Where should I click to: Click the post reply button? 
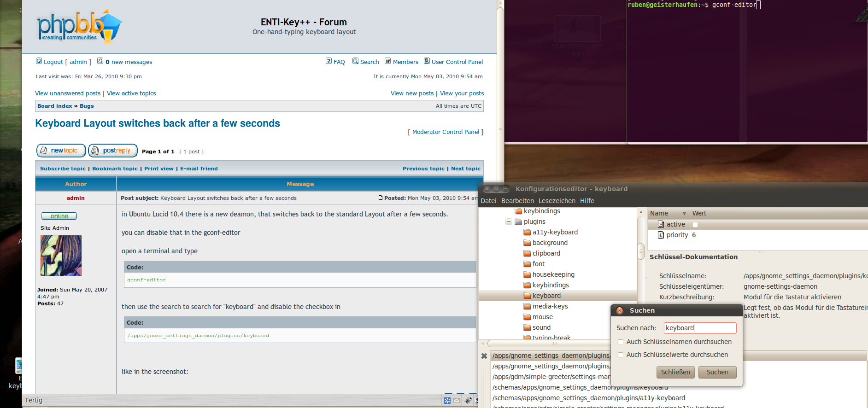[113, 151]
